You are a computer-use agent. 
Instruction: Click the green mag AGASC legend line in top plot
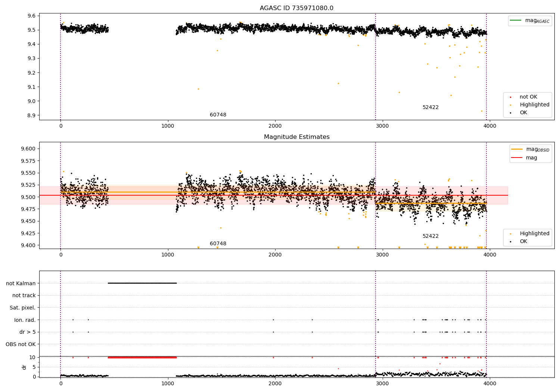[x=516, y=21]
